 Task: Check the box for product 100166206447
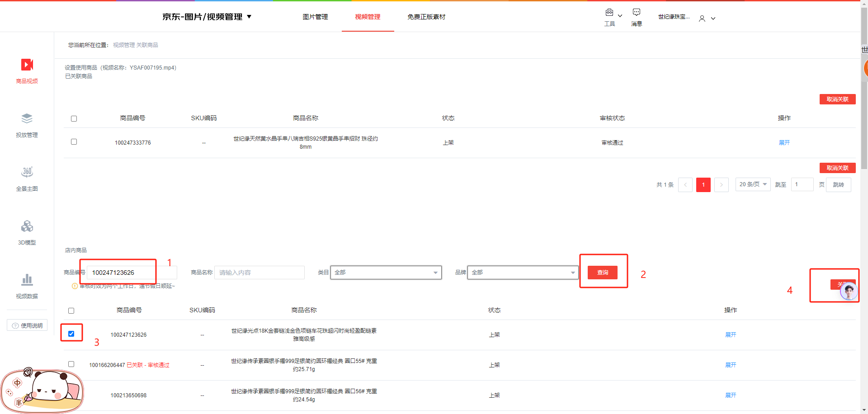coord(71,364)
